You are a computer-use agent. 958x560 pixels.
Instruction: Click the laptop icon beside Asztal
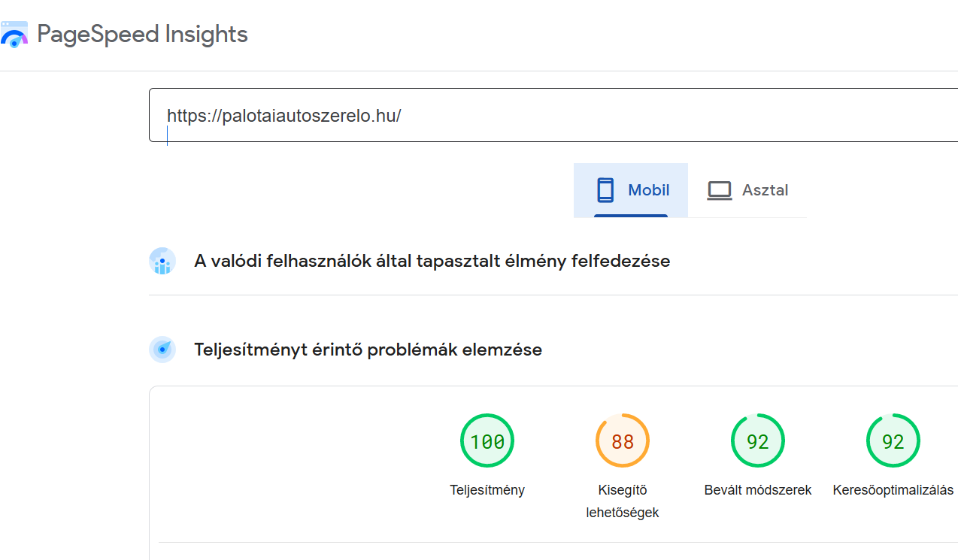click(x=720, y=190)
